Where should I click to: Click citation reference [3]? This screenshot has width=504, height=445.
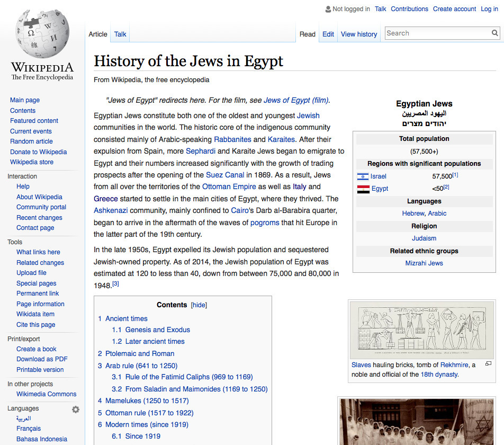coord(114,282)
